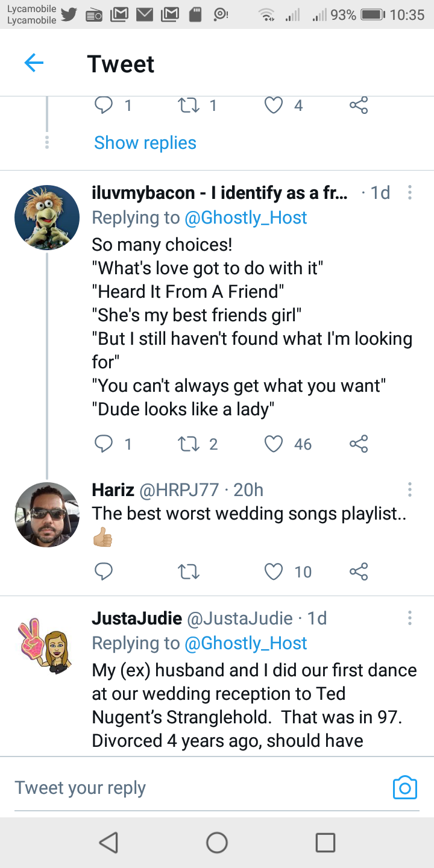Retweet iluvmybacon's song list tweet

coord(189,444)
